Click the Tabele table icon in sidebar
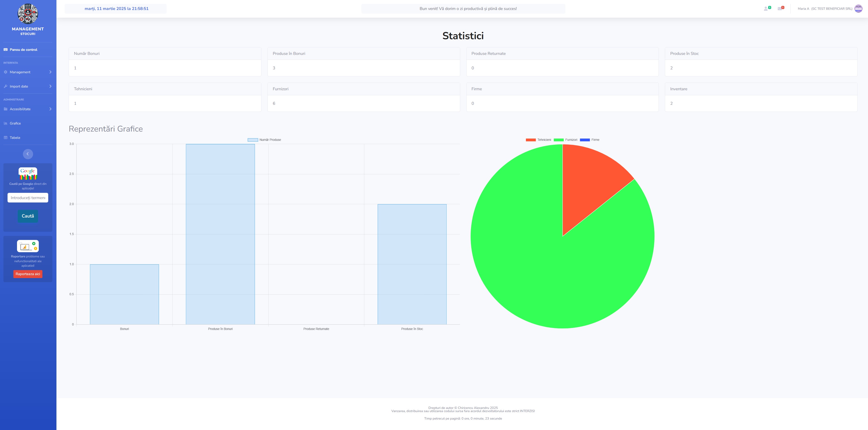Screen dimensions: 868x430 [5, 137]
